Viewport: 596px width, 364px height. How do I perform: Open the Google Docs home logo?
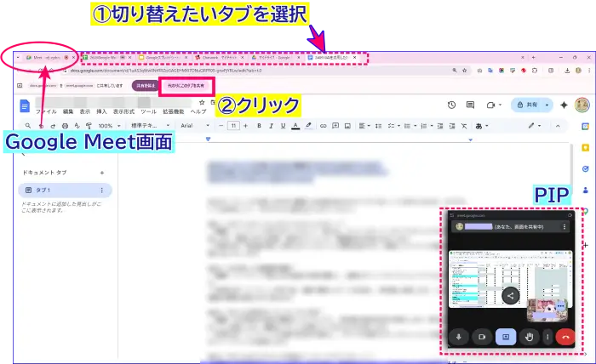pyautogui.click(x=25, y=106)
